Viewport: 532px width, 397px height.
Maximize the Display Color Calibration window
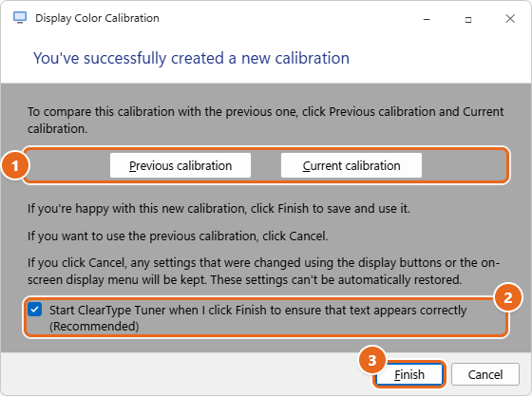(468, 19)
